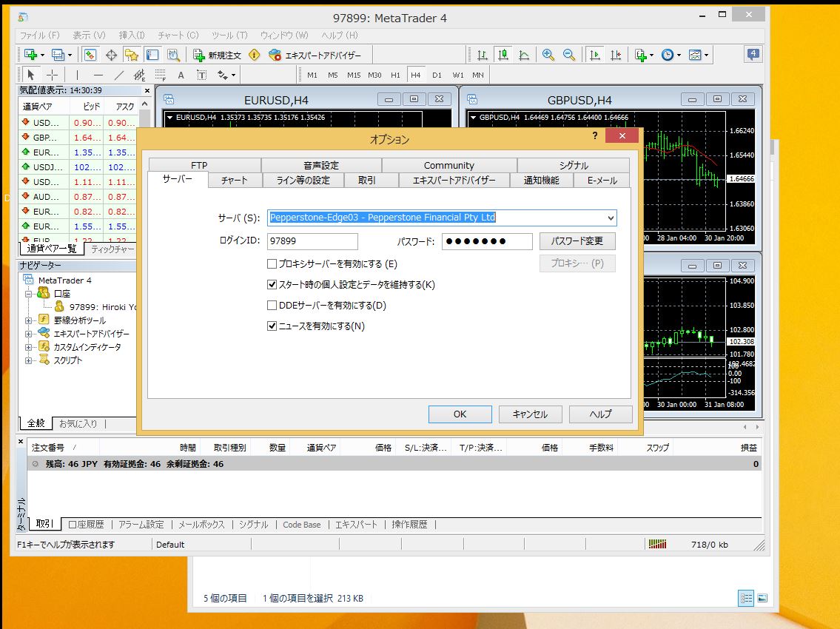Image resolution: width=840 pixels, height=629 pixels.
Task: Select the Fibonacci retracement tool
Action: [x=160, y=75]
